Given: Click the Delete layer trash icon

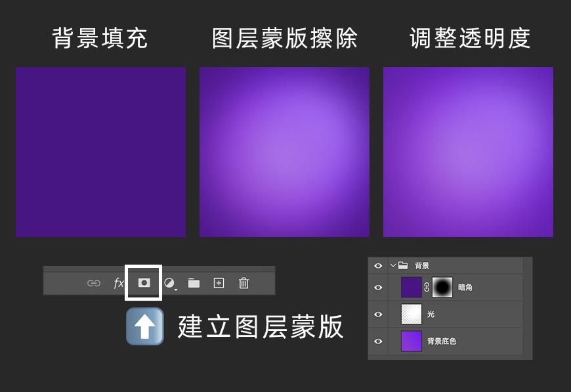Looking at the screenshot, I should 243,283.
